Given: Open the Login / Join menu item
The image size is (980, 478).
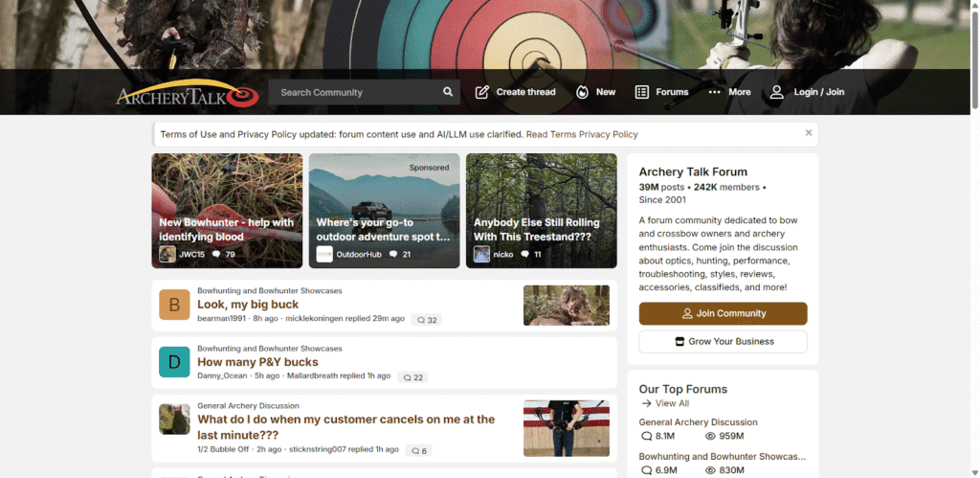Looking at the screenshot, I should tap(807, 92).
